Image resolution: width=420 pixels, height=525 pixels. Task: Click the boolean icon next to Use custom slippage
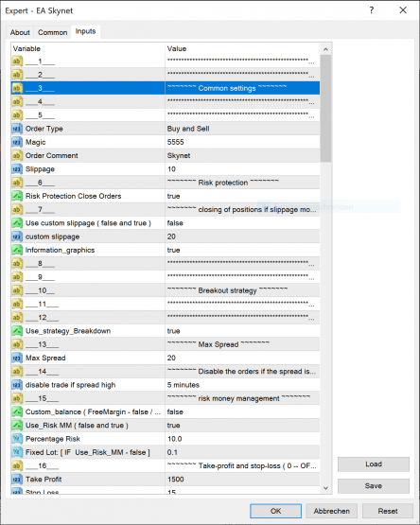[17, 223]
